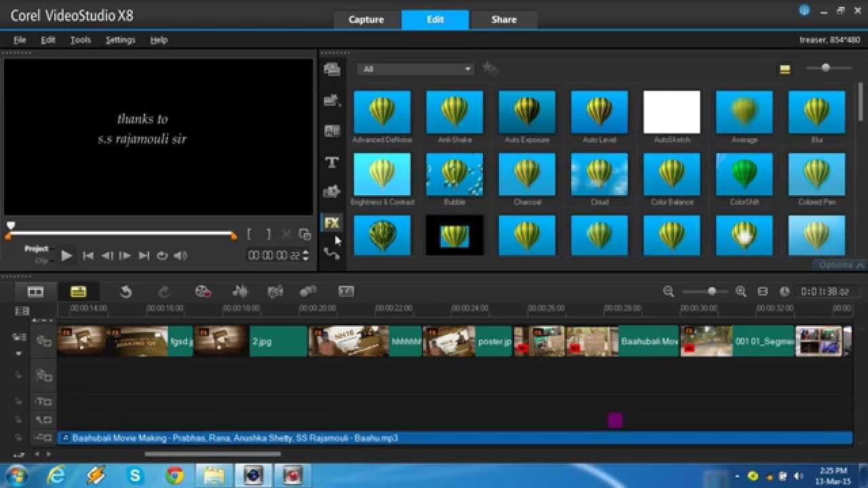Toggle the Title track button

pyautogui.click(x=44, y=402)
